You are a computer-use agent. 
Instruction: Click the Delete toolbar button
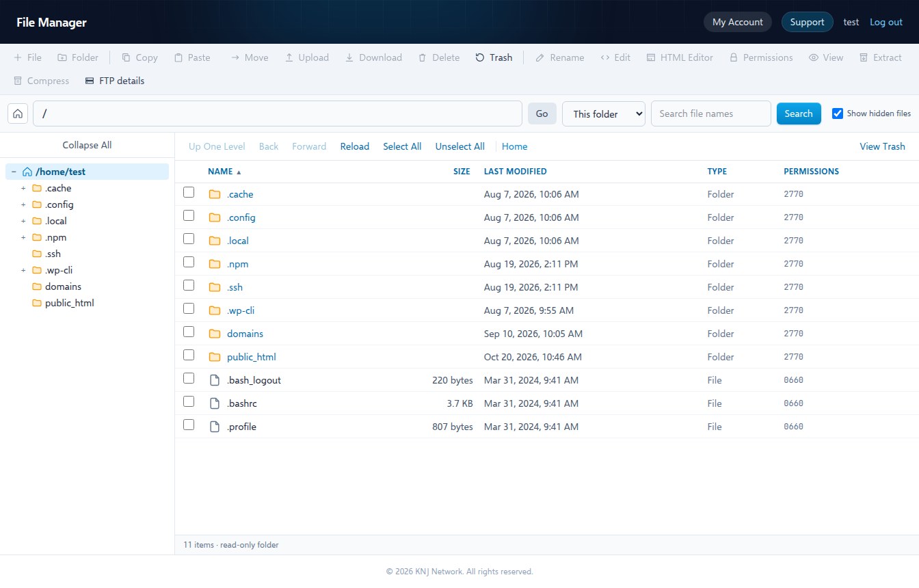[x=439, y=57]
